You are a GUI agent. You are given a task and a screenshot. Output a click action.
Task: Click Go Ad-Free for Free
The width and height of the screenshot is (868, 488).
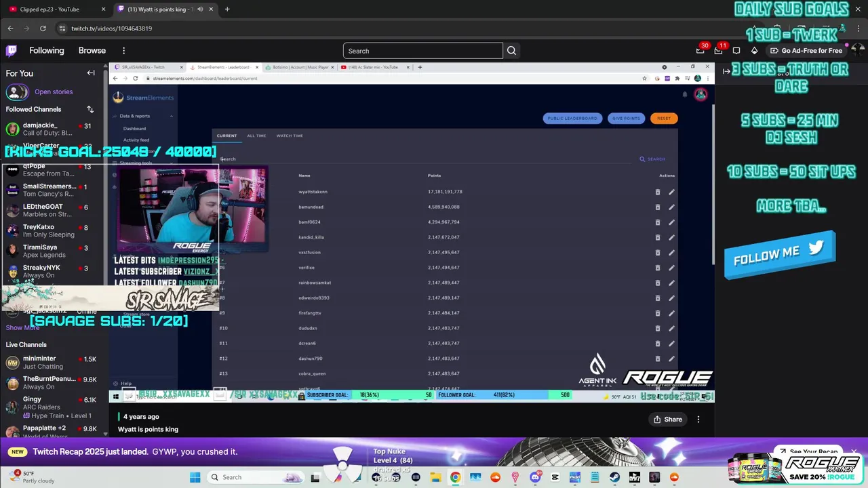806,51
